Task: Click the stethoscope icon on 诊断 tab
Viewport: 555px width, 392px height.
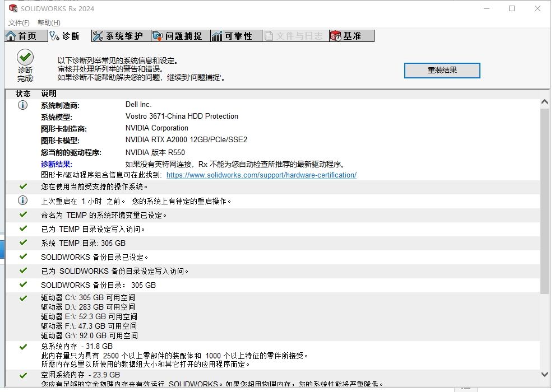Action: click(54, 36)
